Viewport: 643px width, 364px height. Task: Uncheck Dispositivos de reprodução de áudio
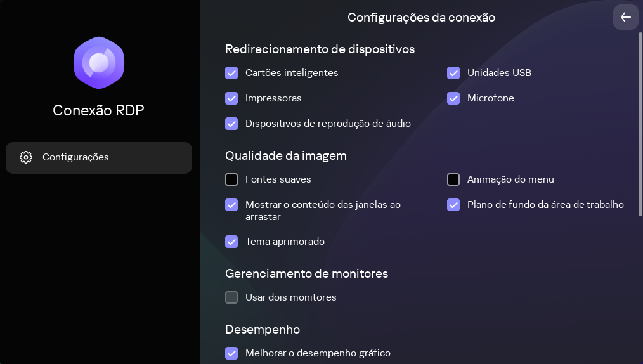point(231,124)
